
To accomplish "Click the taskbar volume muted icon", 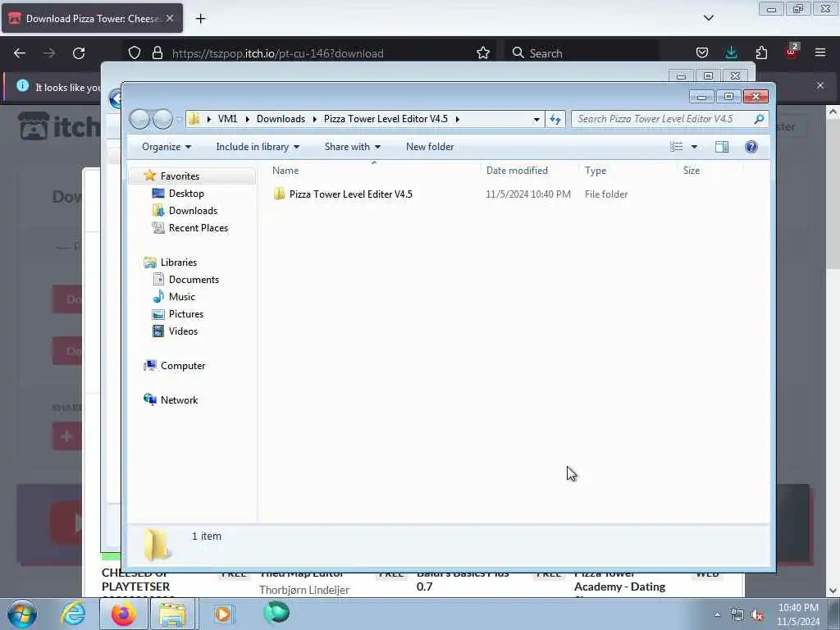I will coord(757,615).
